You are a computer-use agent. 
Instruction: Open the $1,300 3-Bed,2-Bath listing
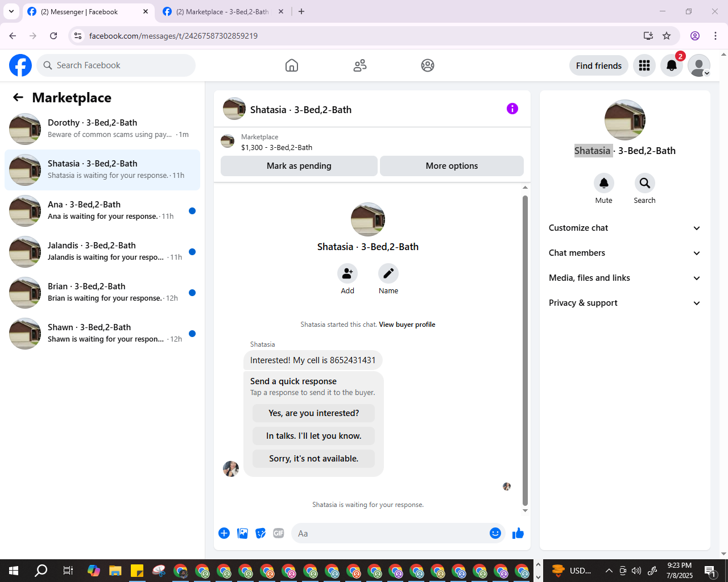pos(276,147)
